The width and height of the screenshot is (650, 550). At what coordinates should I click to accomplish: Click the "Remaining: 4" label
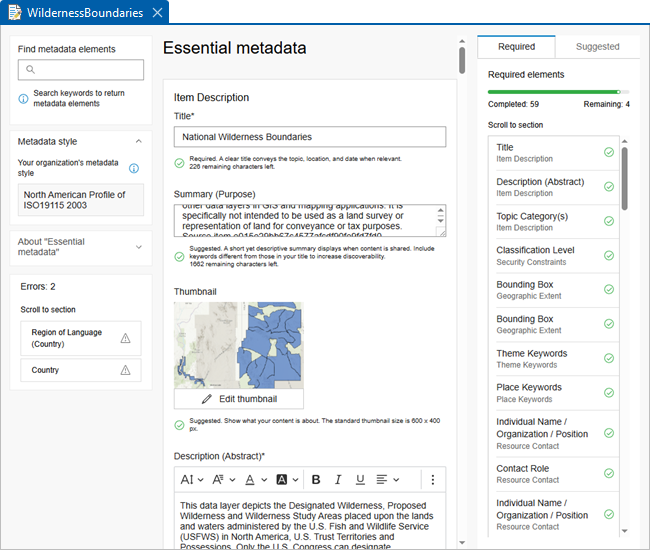click(606, 104)
